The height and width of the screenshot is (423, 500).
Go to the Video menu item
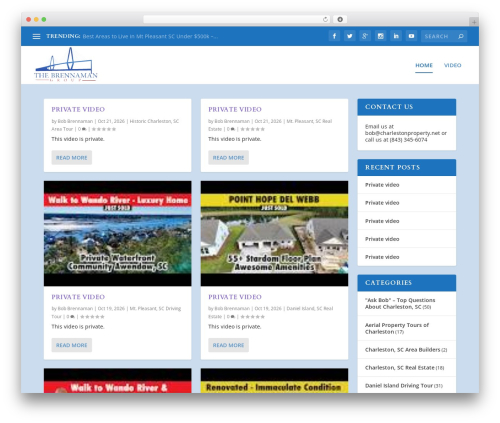(x=452, y=65)
